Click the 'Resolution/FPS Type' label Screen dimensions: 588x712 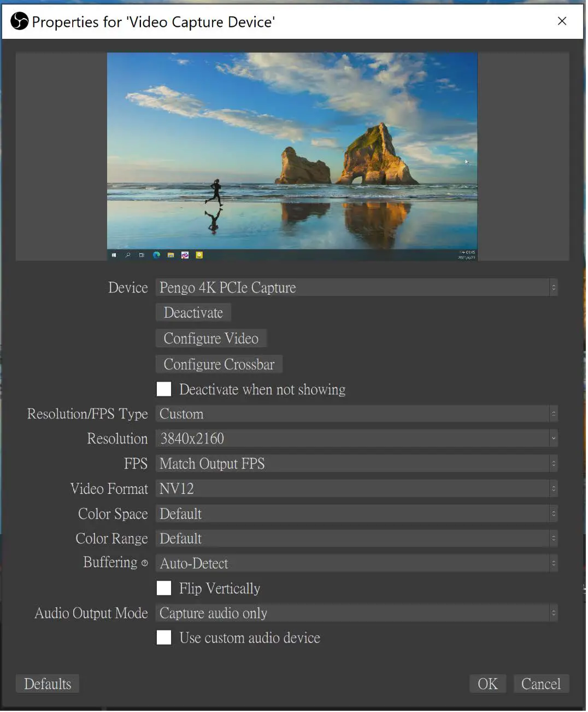[x=87, y=415]
